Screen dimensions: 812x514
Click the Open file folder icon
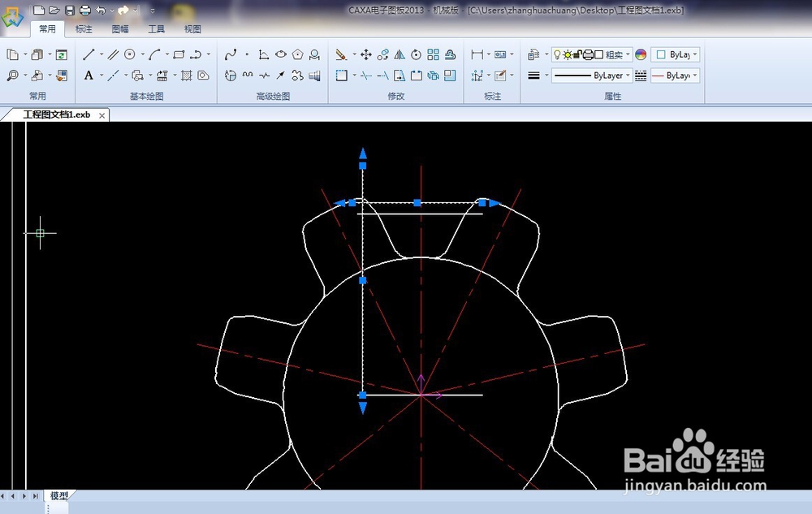point(54,10)
